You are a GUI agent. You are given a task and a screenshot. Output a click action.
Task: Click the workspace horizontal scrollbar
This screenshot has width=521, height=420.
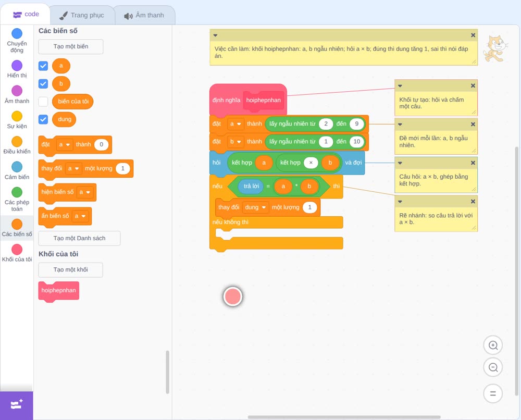(344, 417)
